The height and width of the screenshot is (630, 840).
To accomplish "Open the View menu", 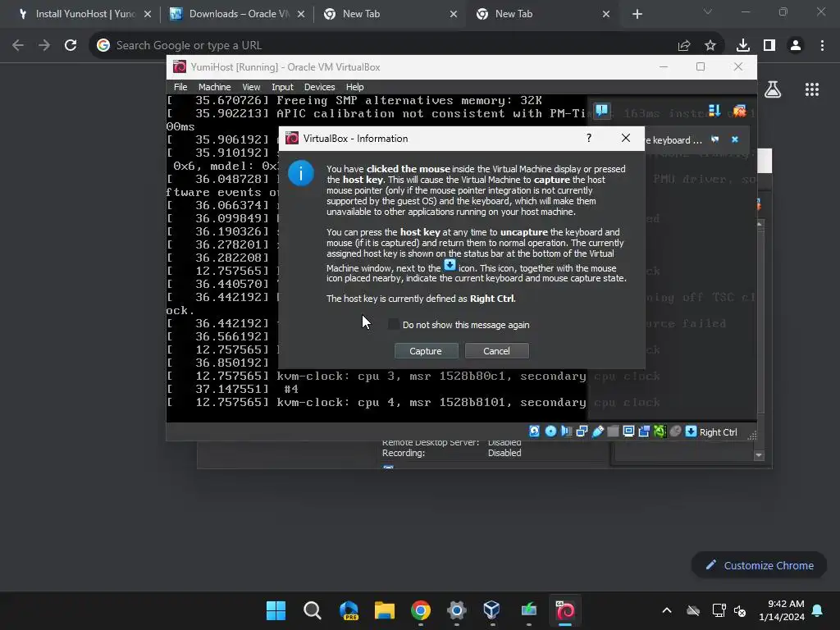I will (x=251, y=87).
